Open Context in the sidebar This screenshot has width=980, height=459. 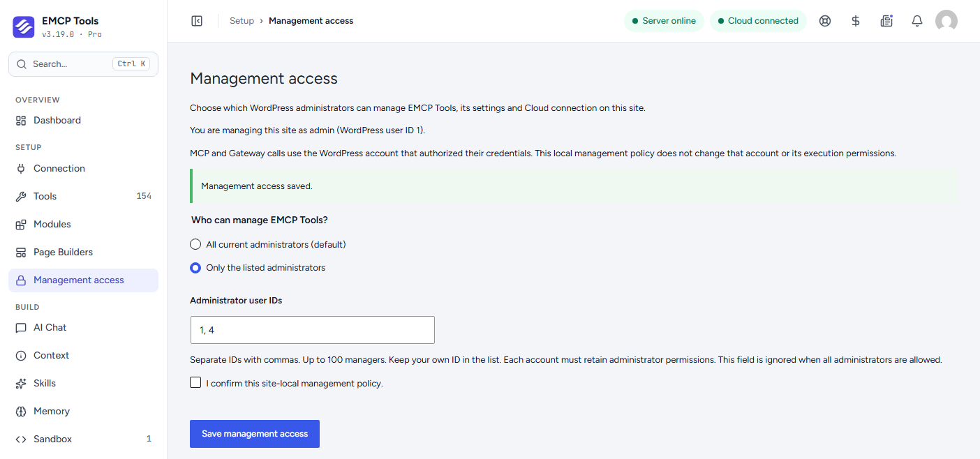pyautogui.click(x=83, y=356)
